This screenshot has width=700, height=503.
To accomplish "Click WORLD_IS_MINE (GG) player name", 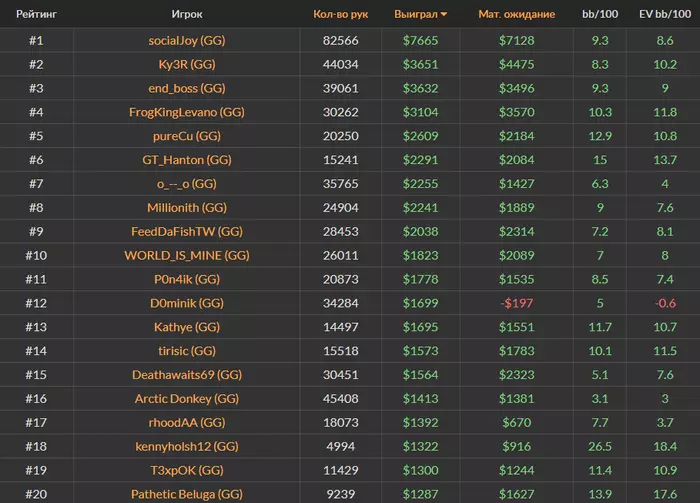I will point(187,255).
